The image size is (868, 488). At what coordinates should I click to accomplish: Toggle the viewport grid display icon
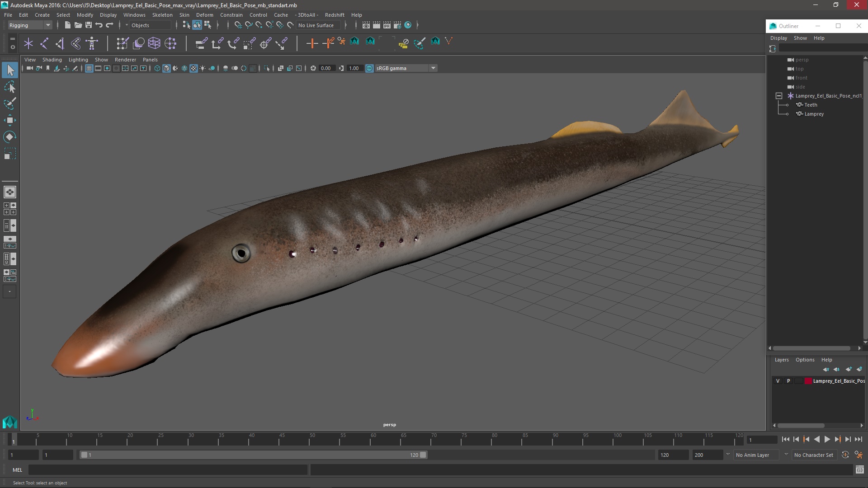pos(89,68)
